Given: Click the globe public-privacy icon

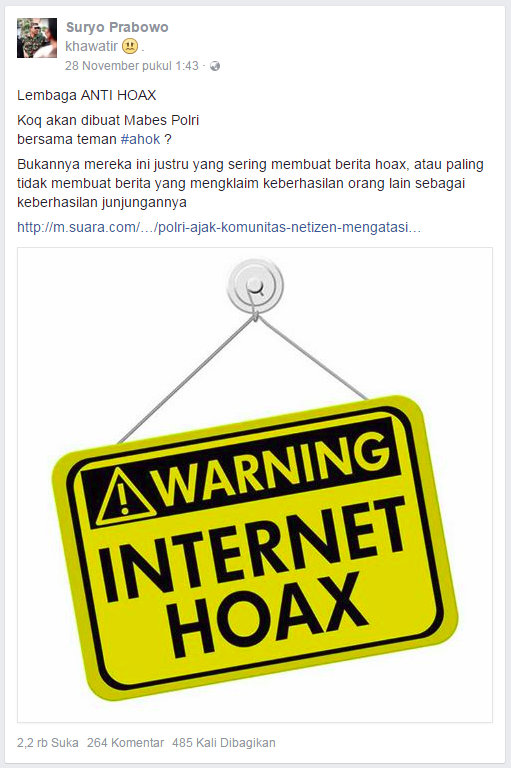Looking at the screenshot, I should pos(215,66).
